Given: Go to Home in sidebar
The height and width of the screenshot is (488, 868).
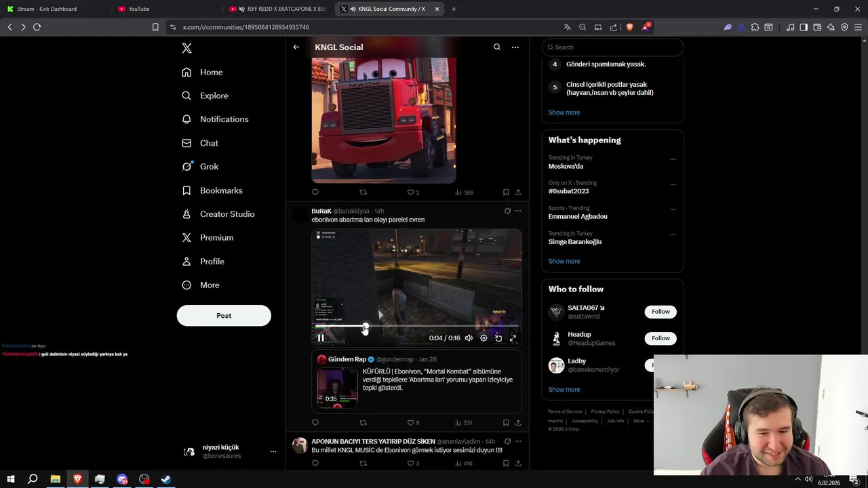Looking at the screenshot, I should 203,73.
